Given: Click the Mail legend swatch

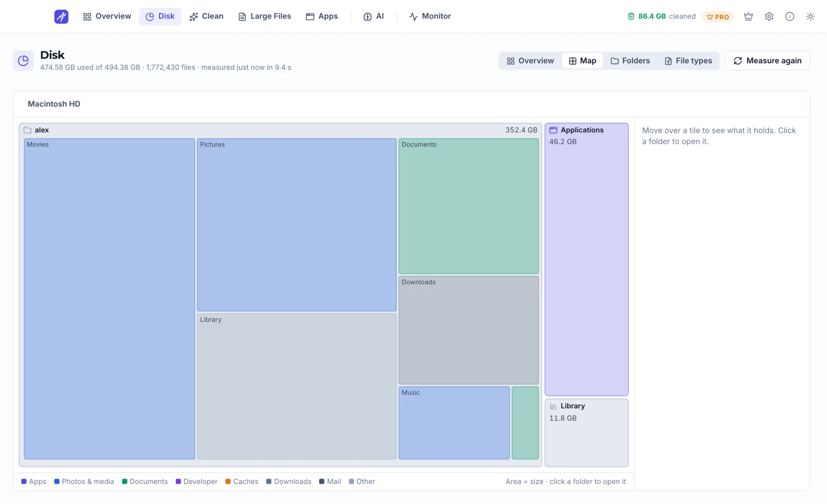Looking at the screenshot, I should pos(322,482).
